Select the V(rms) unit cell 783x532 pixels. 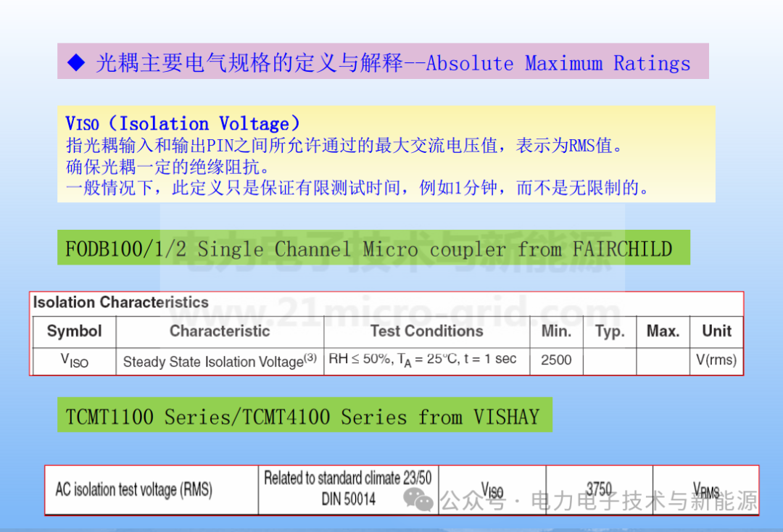(716, 359)
